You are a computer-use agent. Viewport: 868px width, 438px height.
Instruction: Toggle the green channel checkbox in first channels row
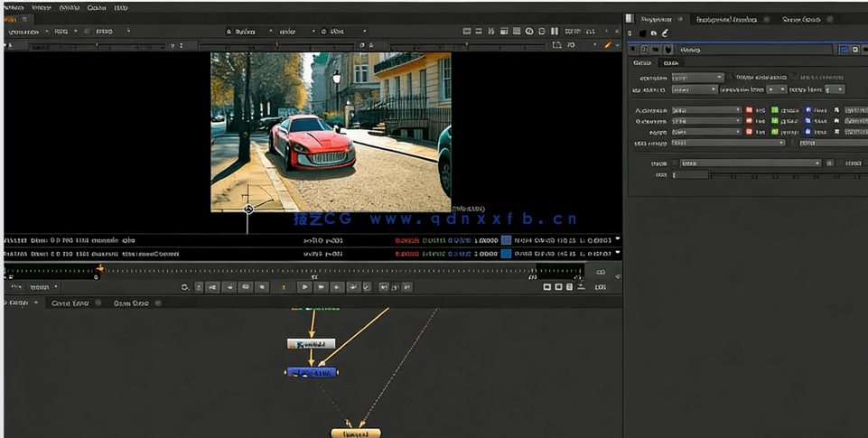click(x=774, y=110)
